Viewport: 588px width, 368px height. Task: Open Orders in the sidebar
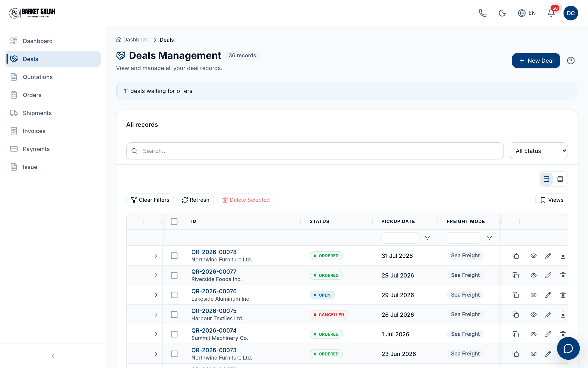[53, 95]
